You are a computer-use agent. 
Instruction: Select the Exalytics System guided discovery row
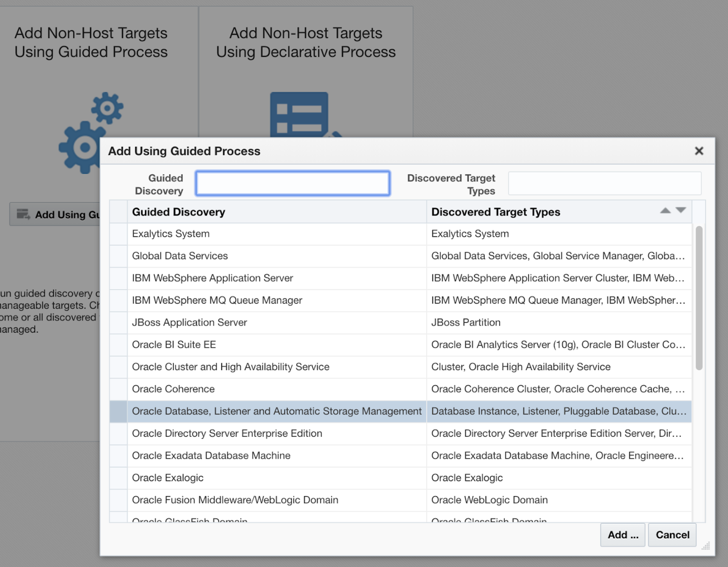click(400, 234)
